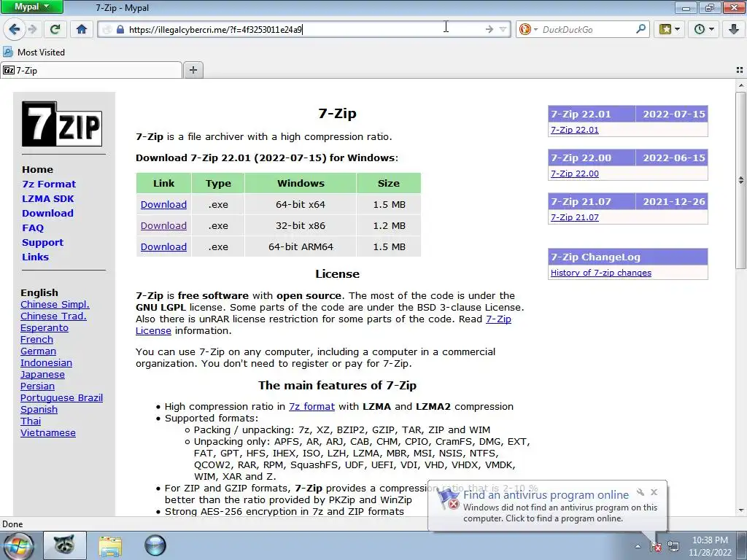Screen dimensions: 747x560
Task: Open the Download sidebar link
Action: click(x=47, y=214)
